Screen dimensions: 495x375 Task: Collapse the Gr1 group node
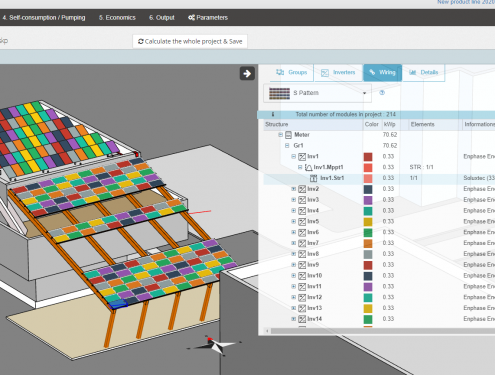(x=287, y=146)
